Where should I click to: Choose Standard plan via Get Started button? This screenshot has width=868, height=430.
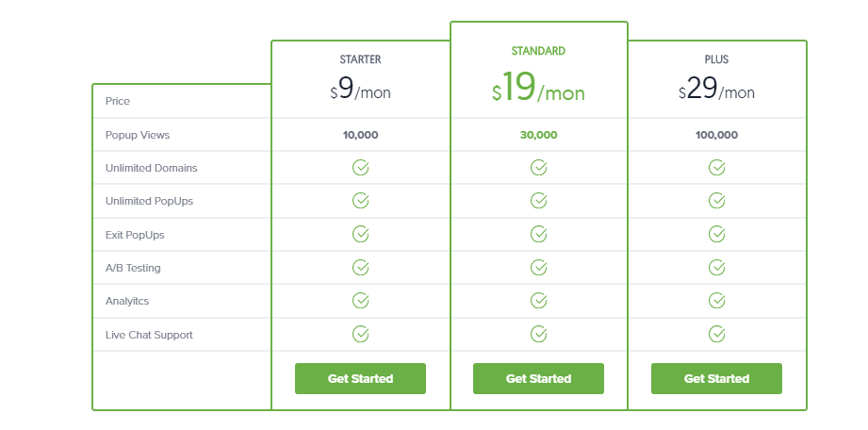(539, 378)
